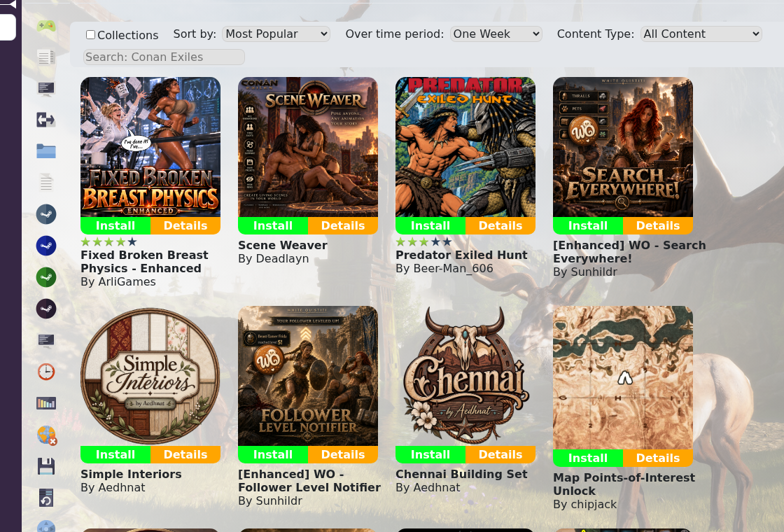784x532 pixels.
Task: Select the green Steam icon
Action: (46, 277)
